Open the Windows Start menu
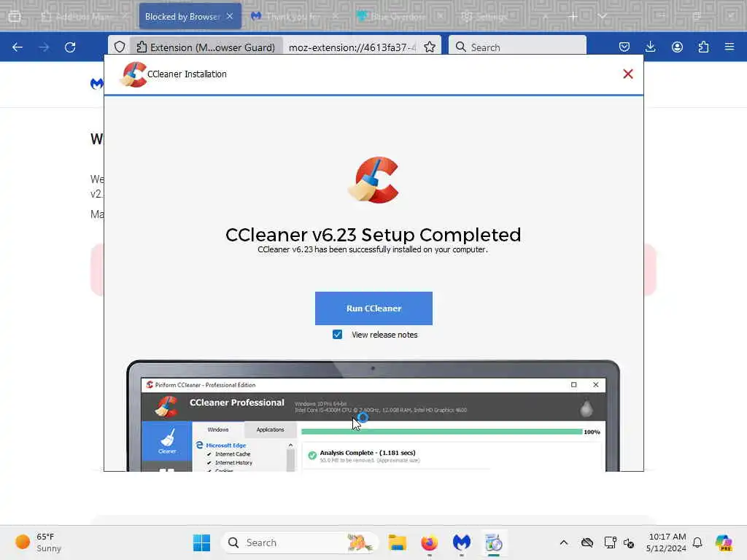 click(x=201, y=542)
